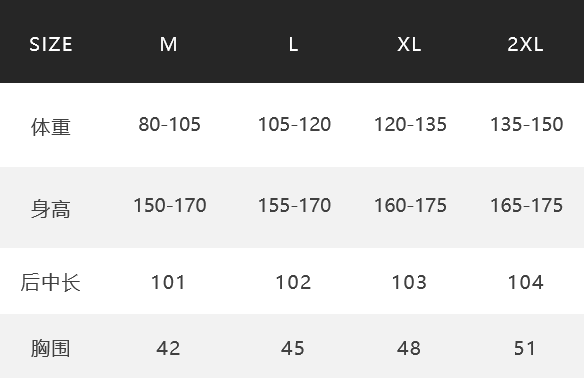Click the 后中长 row label
Viewport: 584px width, 379px height.
(51, 282)
